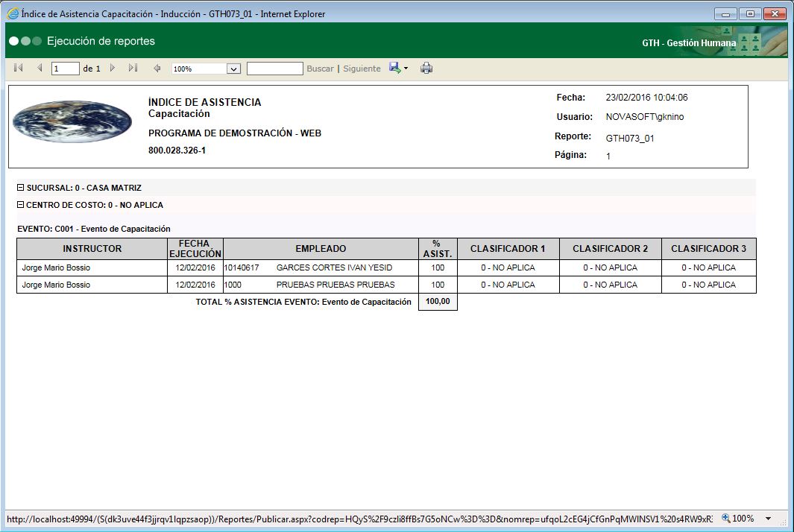Click the search text field
Screen dimensions: 794x532
(x=274, y=69)
